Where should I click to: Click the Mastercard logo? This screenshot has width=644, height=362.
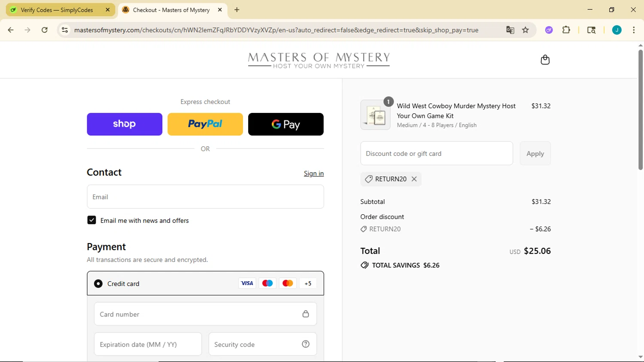click(288, 283)
